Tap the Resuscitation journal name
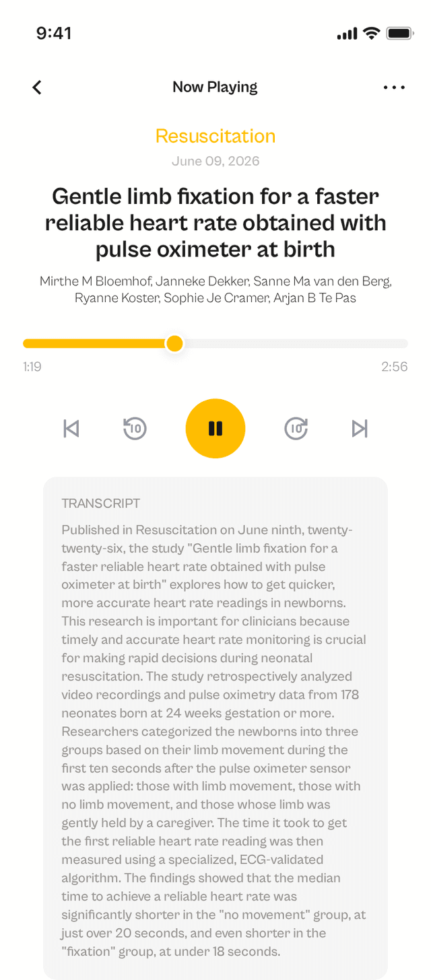 tap(215, 136)
